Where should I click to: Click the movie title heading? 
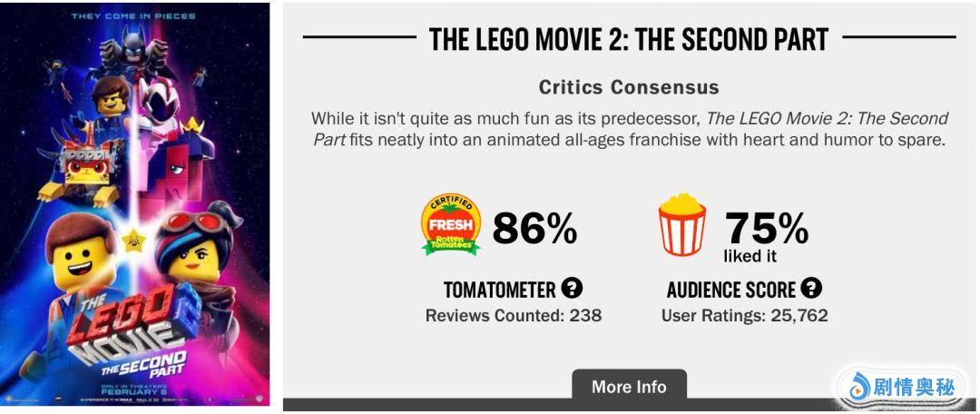pos(628,39)
